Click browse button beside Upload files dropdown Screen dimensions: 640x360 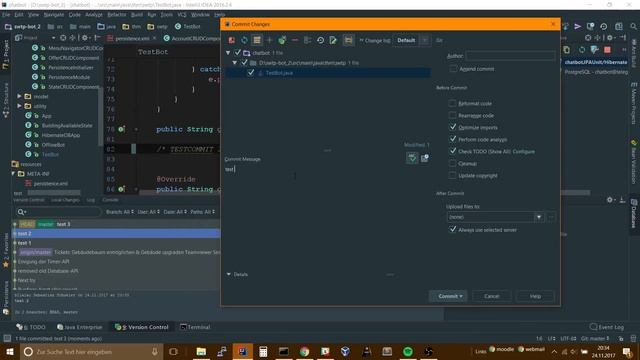551,217
